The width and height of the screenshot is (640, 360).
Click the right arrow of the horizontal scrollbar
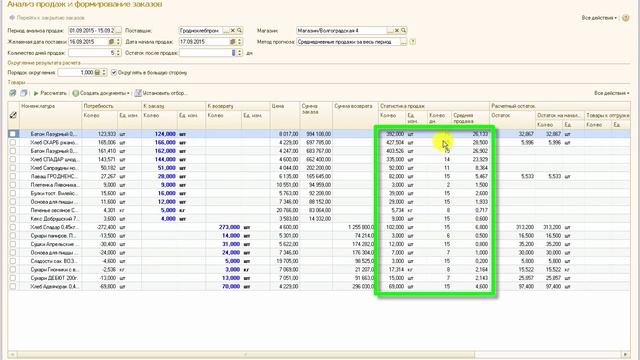[x=625, y=354]
